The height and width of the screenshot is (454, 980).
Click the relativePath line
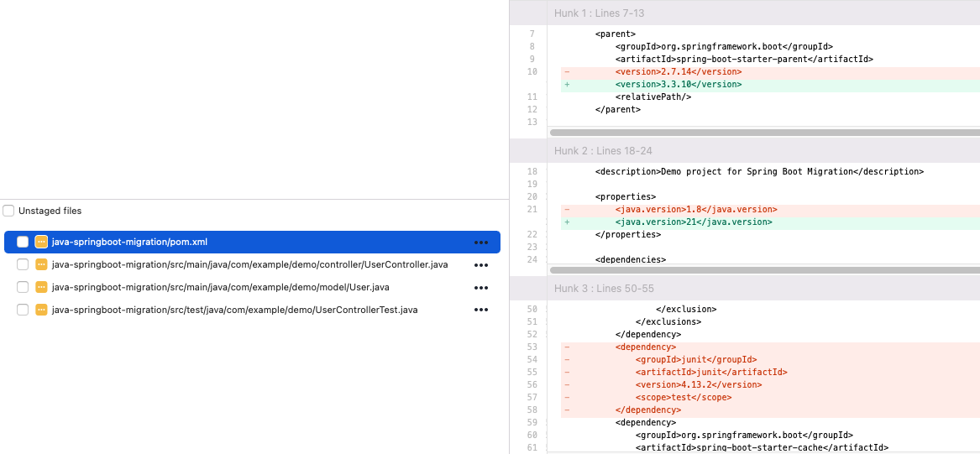(653, 97)
